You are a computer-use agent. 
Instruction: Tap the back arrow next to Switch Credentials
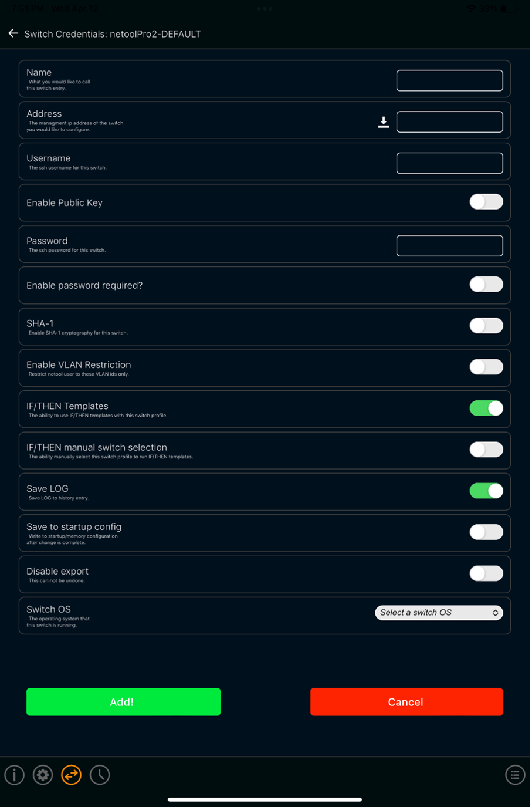coord(13,33)
